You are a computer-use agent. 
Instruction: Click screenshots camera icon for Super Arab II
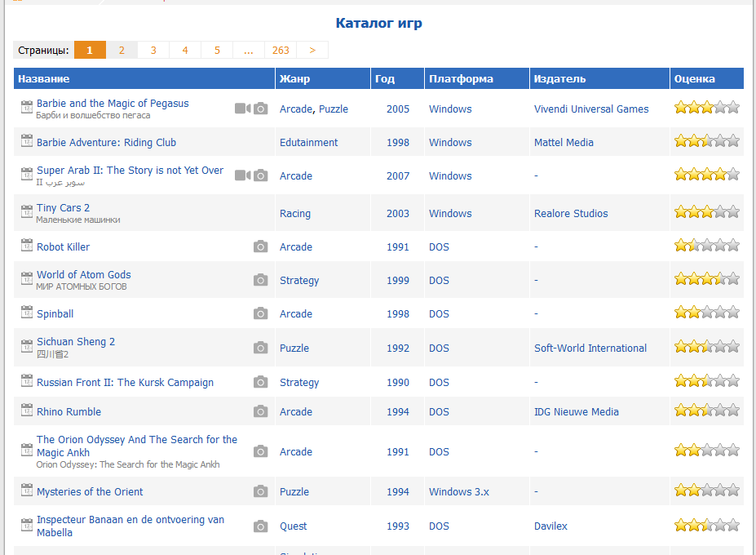260,175
